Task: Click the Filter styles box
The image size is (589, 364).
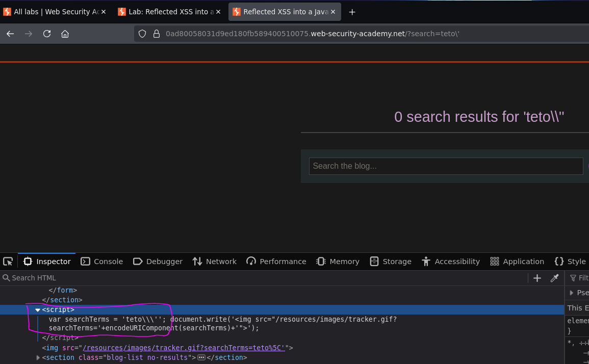Action: (x=578, y=278)
